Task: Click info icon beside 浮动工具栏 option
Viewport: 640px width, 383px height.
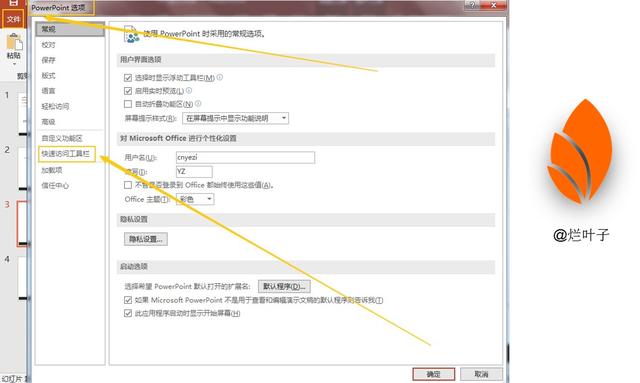Action: [220, 77]
